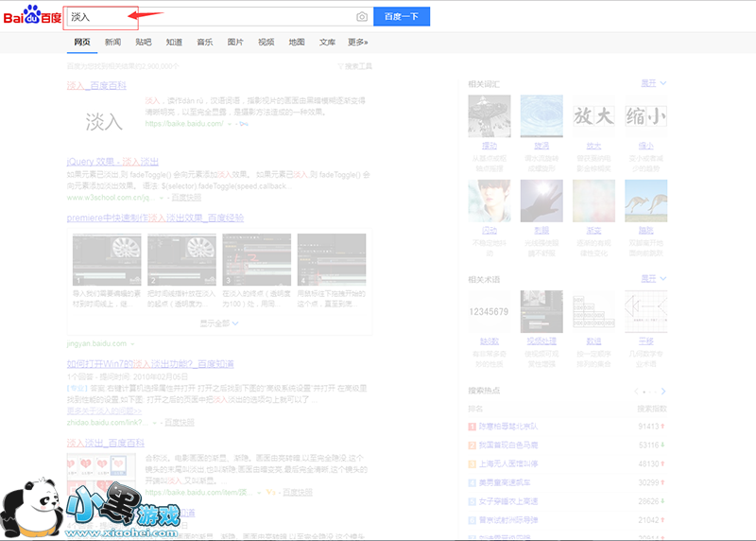
Task: Expand 展开 in 相关词汇 section
Action: 654,83
